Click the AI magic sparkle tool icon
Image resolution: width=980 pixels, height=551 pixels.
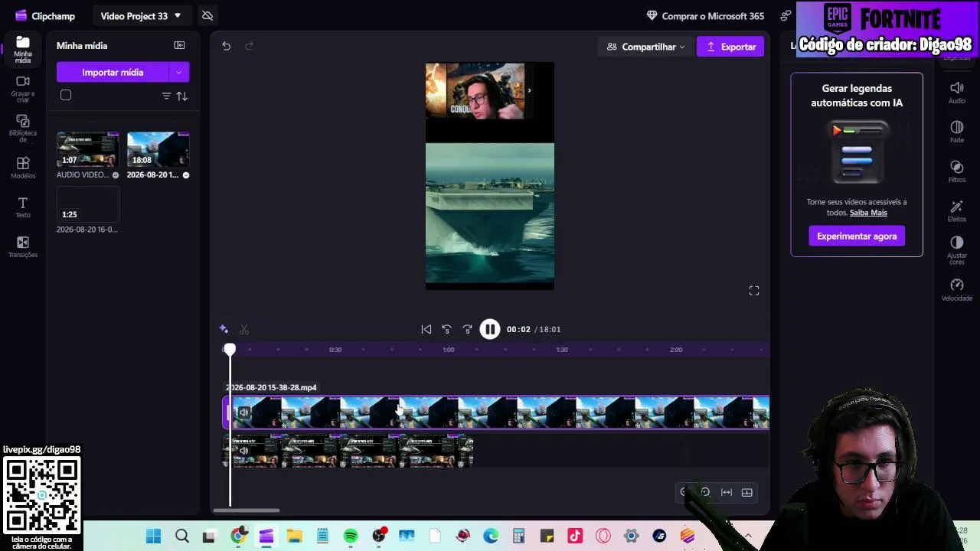coord(224,329)
